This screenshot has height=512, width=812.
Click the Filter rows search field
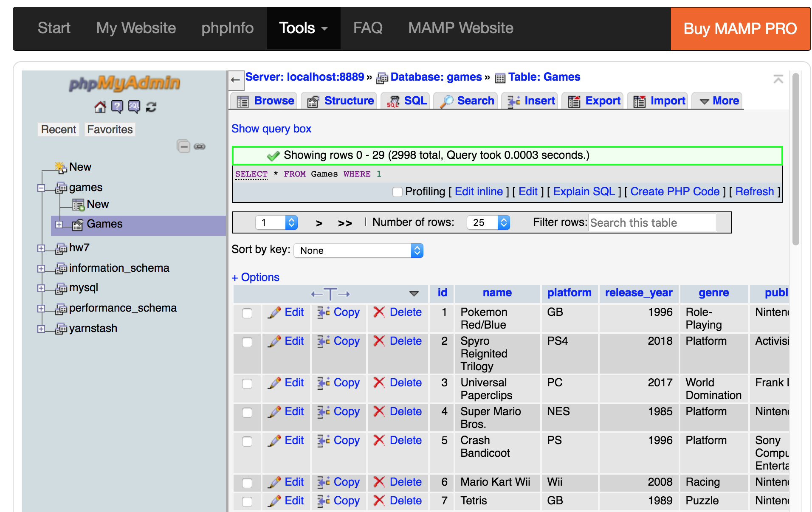point(652,222)
